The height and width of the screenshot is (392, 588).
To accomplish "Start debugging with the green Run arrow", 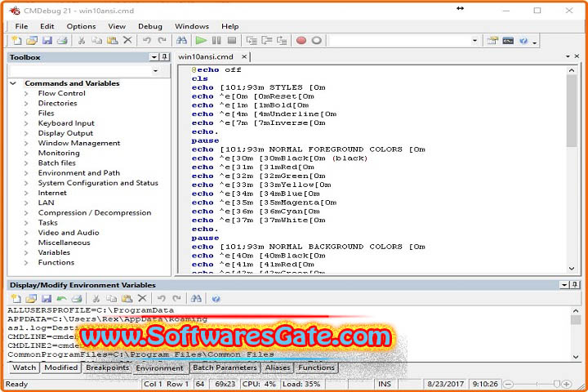I will tap(201, 41).
